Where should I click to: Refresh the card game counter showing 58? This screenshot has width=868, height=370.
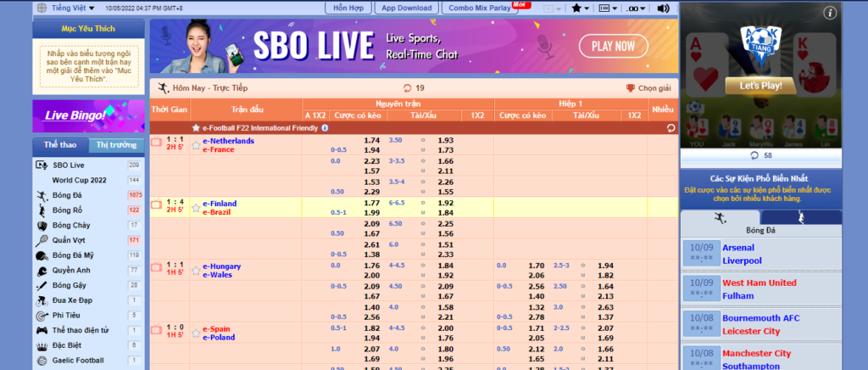click(x=761, y=155)
